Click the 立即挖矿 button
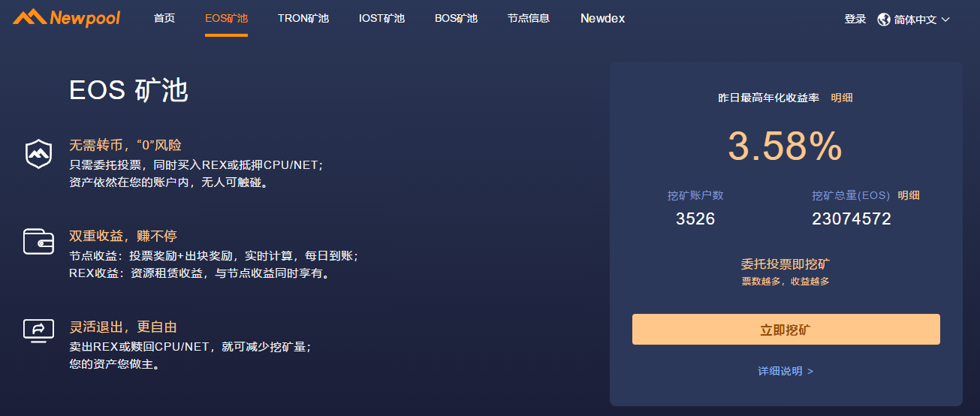 pyautogui.click(x=786, y=330)
